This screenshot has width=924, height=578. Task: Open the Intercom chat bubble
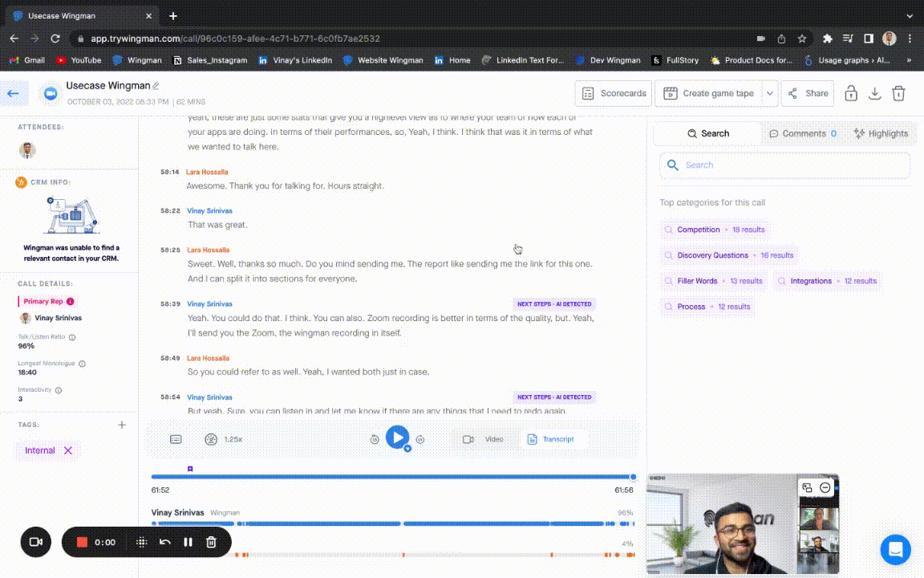(x=895, y=550)
